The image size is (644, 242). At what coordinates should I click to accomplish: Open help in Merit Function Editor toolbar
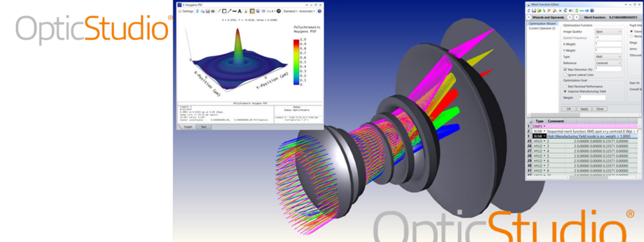592,11
